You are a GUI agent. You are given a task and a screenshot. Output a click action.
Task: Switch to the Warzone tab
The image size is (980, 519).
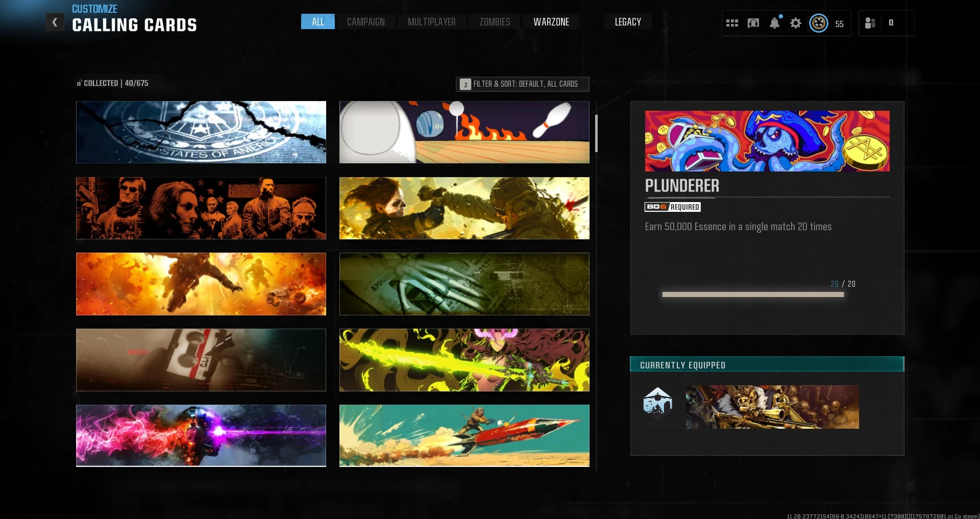pos(551,21)
